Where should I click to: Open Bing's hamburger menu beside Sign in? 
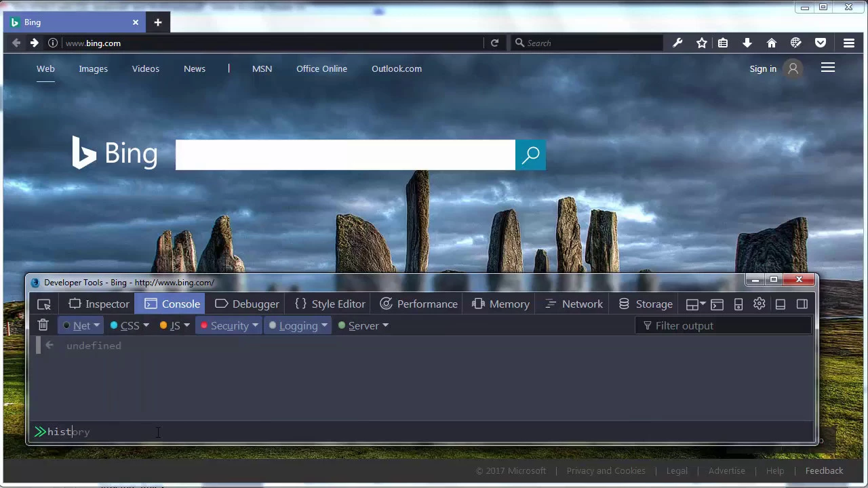828,68
